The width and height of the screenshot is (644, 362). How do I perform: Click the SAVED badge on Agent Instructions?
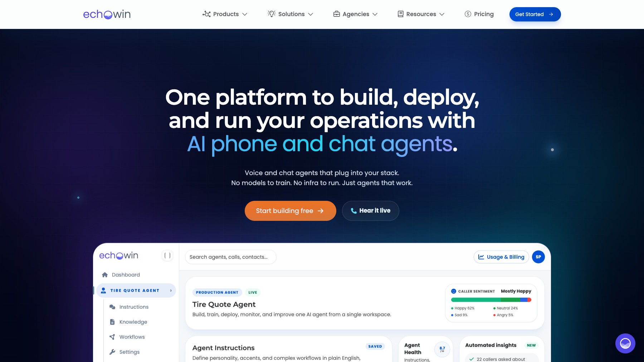click(375, 346)
